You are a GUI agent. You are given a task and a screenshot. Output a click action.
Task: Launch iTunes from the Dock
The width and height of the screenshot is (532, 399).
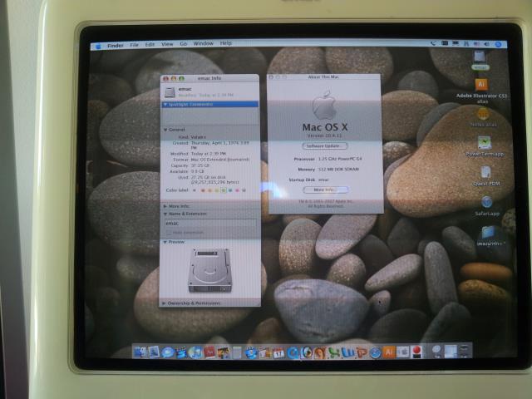pyautogui.click(x=195, y=352)
